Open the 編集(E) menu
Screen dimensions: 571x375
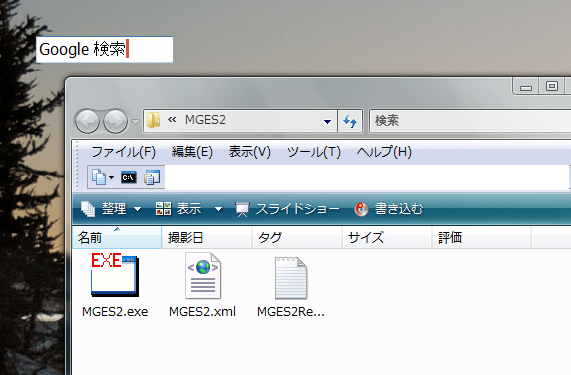point(192,152)
